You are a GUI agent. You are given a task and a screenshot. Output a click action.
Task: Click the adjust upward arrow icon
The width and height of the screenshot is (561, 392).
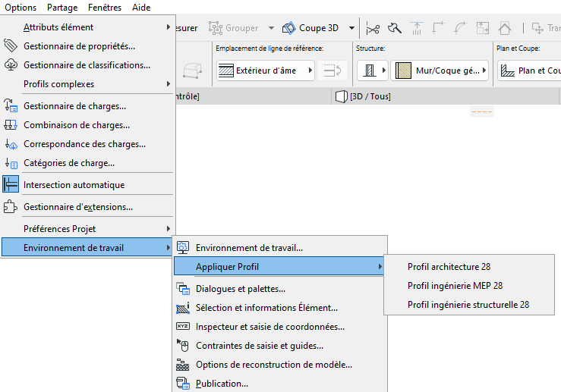pos(417,28)
